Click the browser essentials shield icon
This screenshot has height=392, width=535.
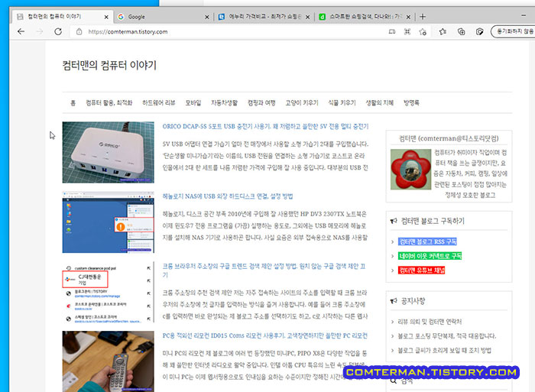tap(480, 32)
